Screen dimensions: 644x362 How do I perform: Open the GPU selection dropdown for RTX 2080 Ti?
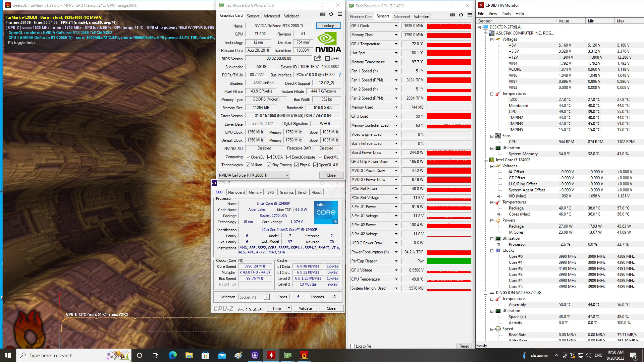tap(287, 175)
